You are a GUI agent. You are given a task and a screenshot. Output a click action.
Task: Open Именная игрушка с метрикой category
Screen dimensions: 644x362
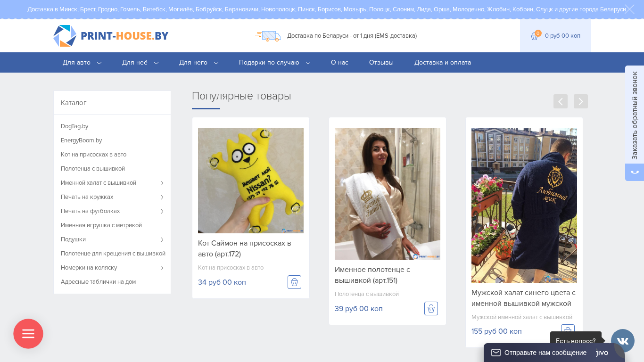pyautogui.click(x=101, y=225)
